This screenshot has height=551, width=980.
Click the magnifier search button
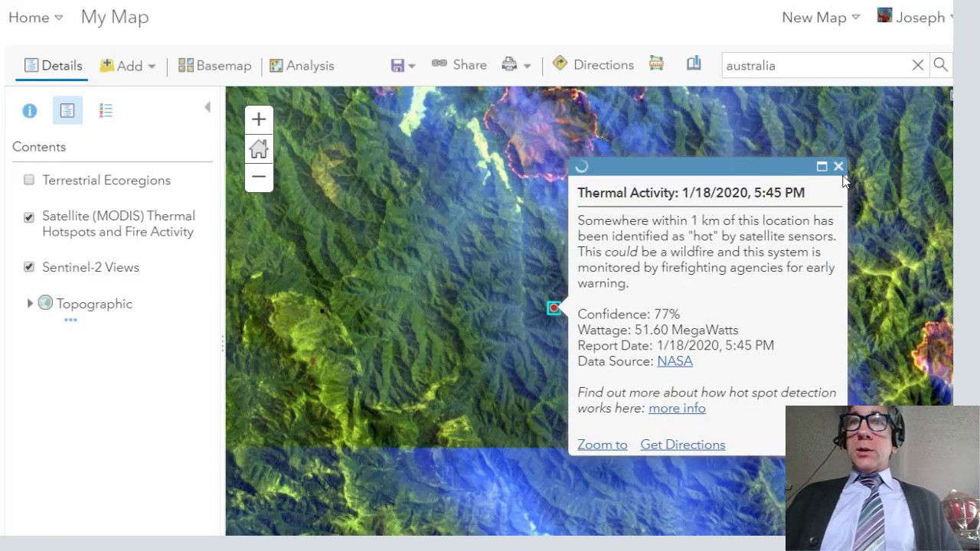[x=941, y=65]
